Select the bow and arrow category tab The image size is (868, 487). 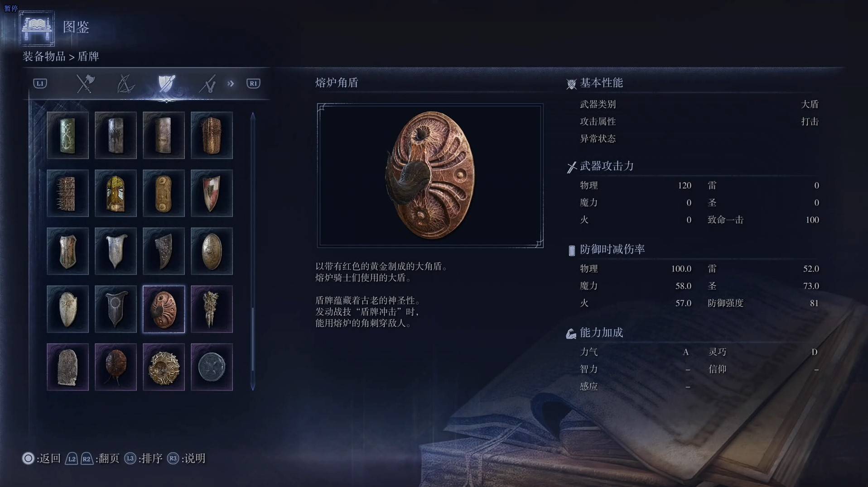125,84
